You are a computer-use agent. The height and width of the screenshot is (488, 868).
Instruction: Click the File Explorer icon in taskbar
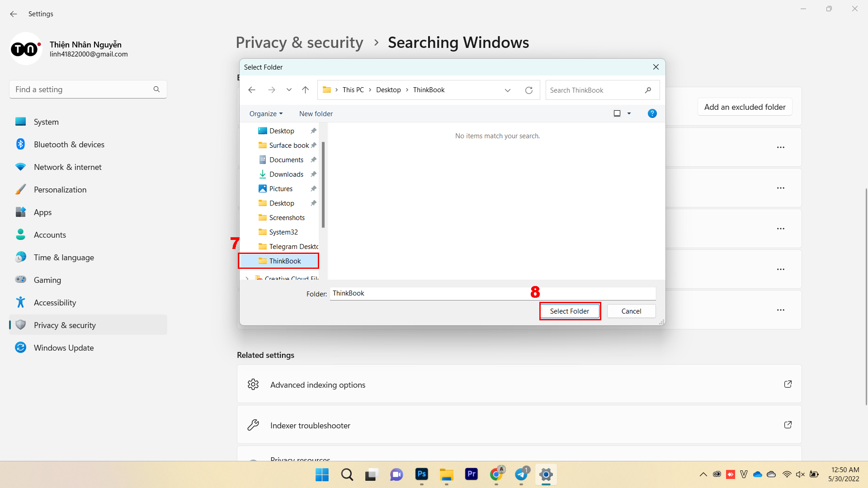447,474
